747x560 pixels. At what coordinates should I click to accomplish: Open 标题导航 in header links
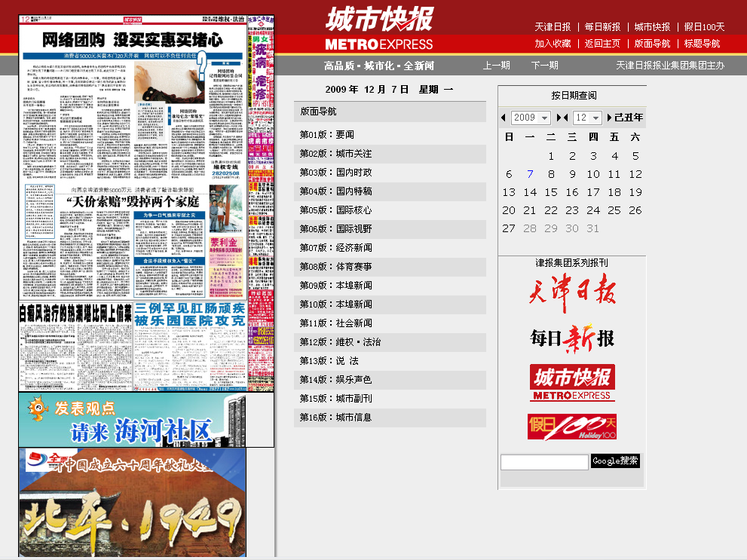703,44
